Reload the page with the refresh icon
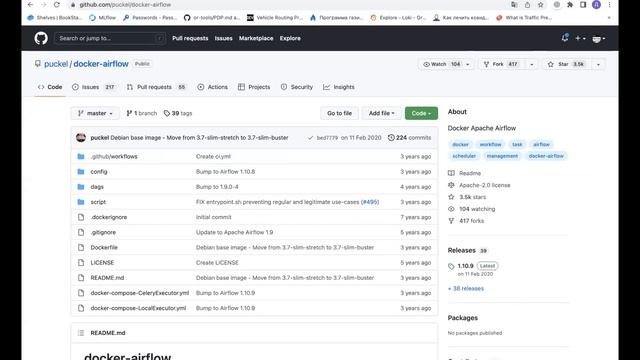The width and height of the screenshot is (640, 360). point(57,4)
